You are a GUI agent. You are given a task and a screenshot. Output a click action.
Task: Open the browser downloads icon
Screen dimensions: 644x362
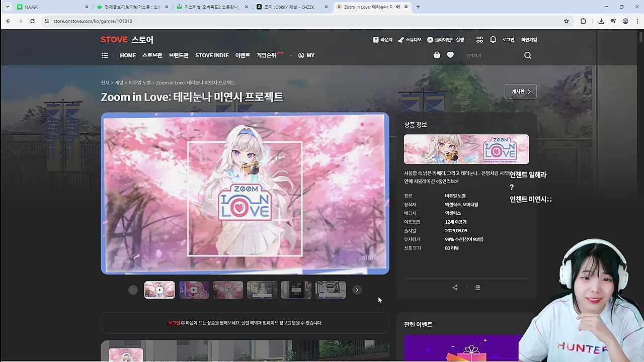click(x=601, y=21)
